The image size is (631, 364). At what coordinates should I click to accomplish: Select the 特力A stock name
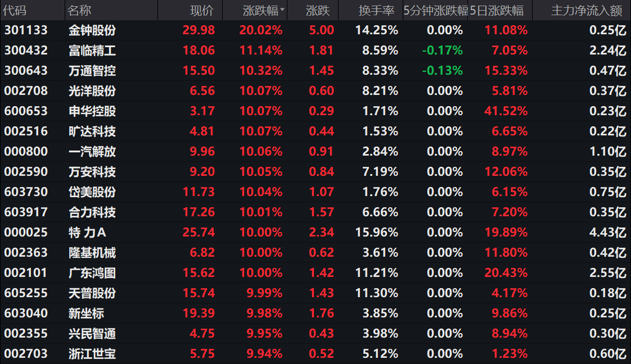(87, 232)
